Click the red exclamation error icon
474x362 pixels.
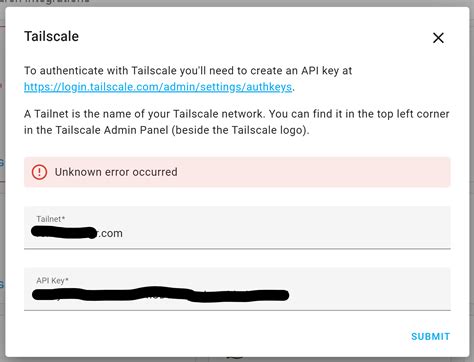39,172
